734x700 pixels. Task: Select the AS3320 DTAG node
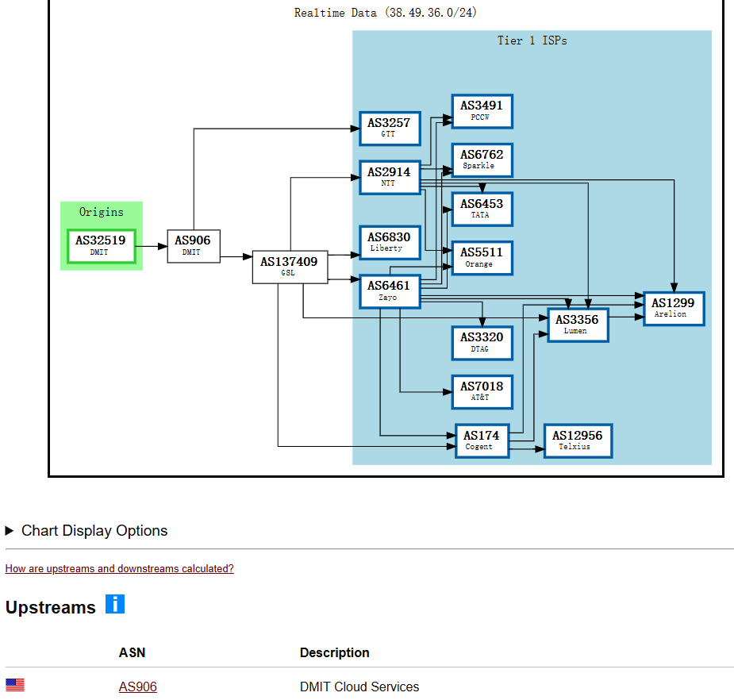click(482, 343)
